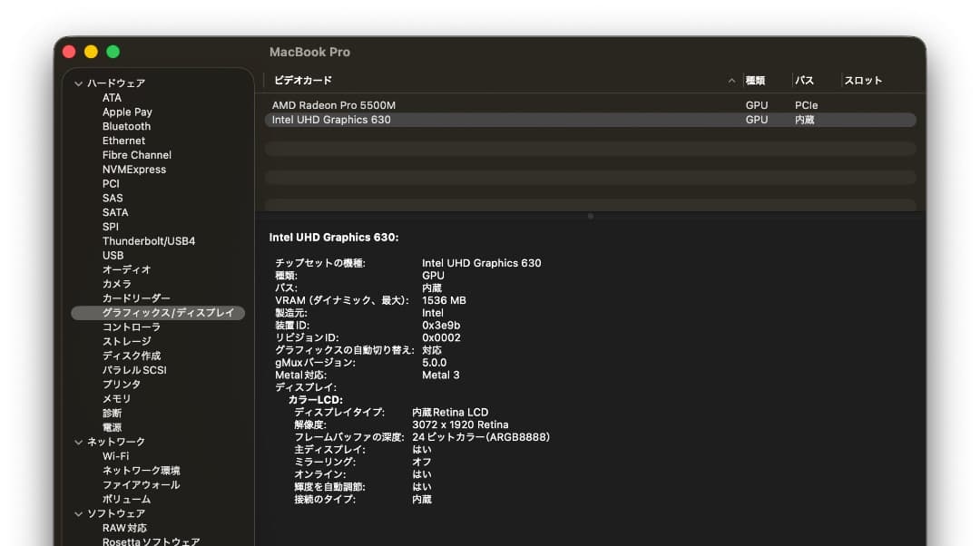The width and height of the screenshot is (980, 546).
Task: Click the バス column header
Action: 804,80
